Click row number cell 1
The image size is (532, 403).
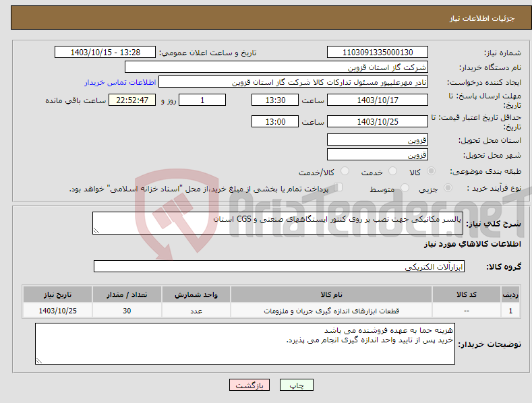coord(510,311)
